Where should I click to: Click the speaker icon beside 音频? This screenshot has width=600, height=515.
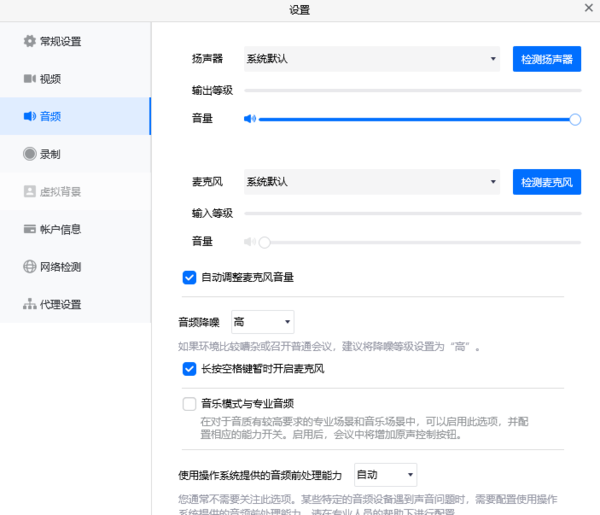tap(29, 117)
